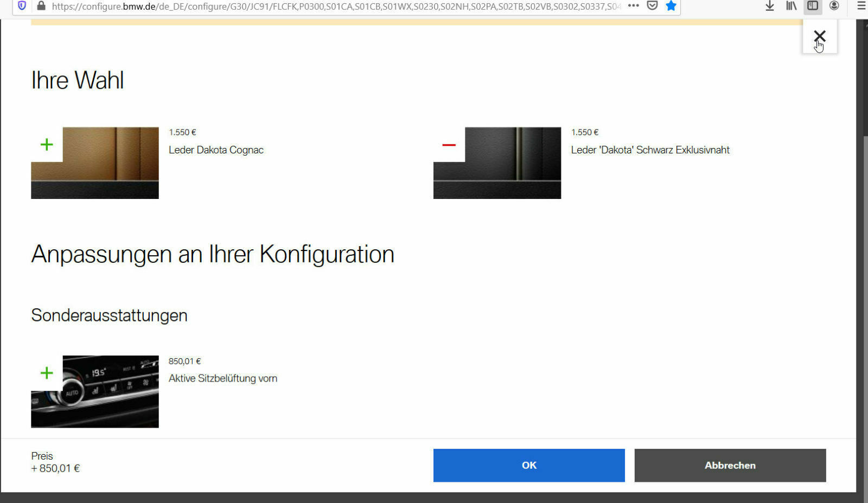Screen dimensions: 868x503
Task: Select the cognac leather swatch image
Action: pyautogui.click(x=108, y=163)
